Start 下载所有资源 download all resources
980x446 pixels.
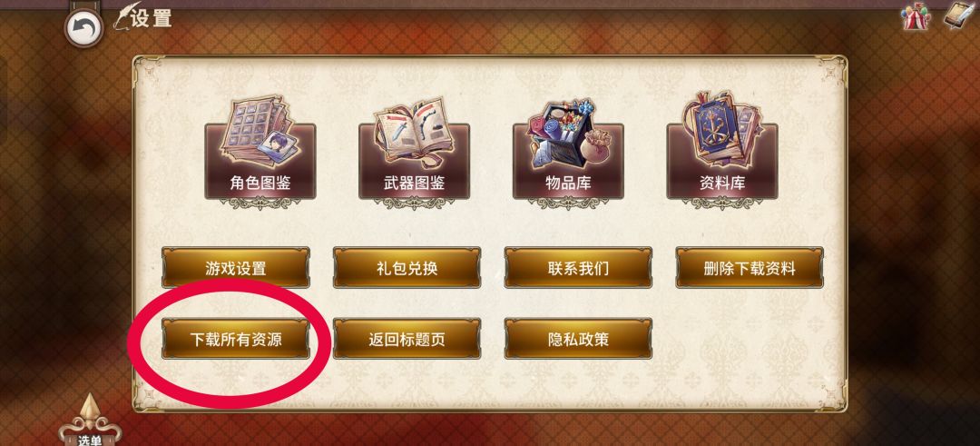pos(236,339)
